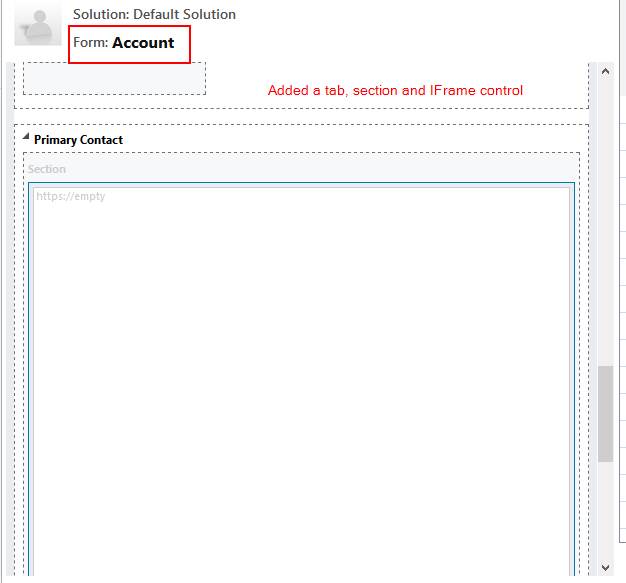
Task: Click the scrollbar up arrow
Action: point(605,71)
